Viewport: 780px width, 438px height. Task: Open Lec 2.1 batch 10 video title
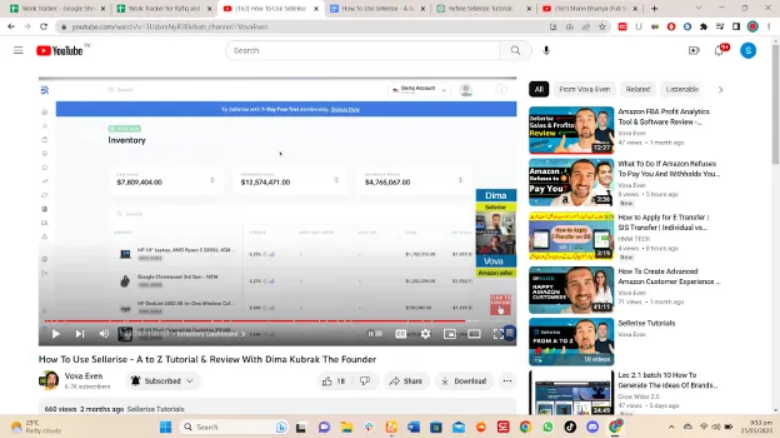667,380
